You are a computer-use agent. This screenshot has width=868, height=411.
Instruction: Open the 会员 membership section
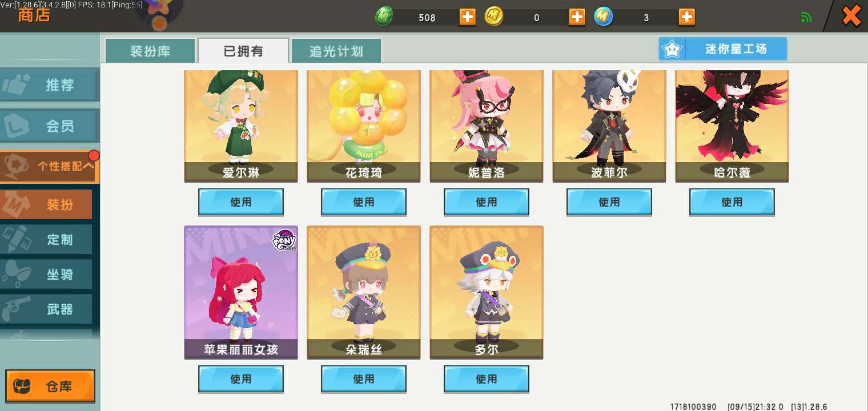pos(49,126)
